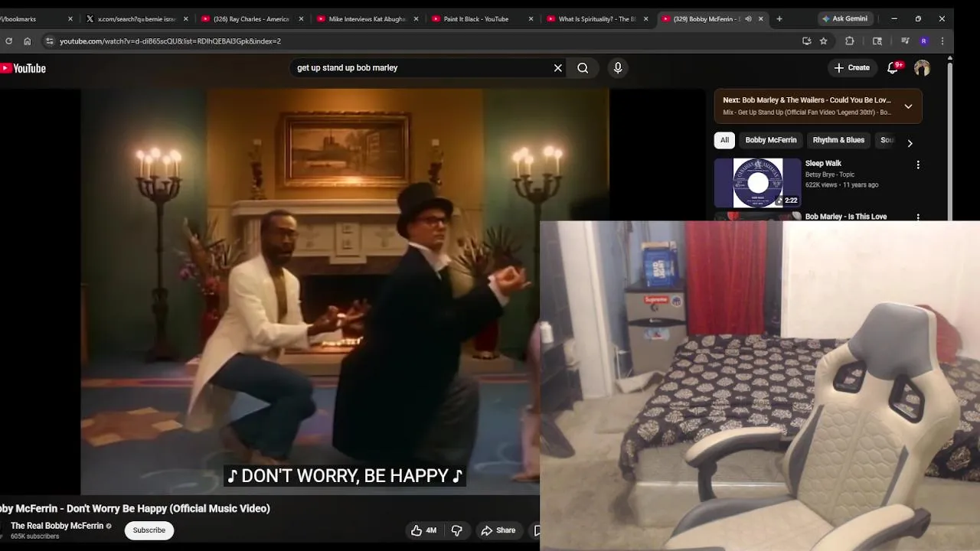The width and height of the screenshot is (980, 551).
Task: Click the Create button
Action: pos(851,68)
